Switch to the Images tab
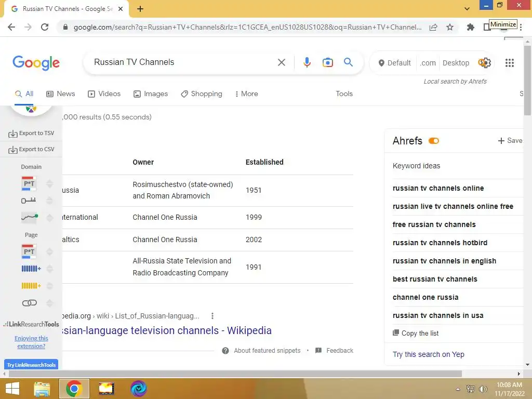Image resolution: width=532 pixels, height=399 pixels. tap(151, 94)
